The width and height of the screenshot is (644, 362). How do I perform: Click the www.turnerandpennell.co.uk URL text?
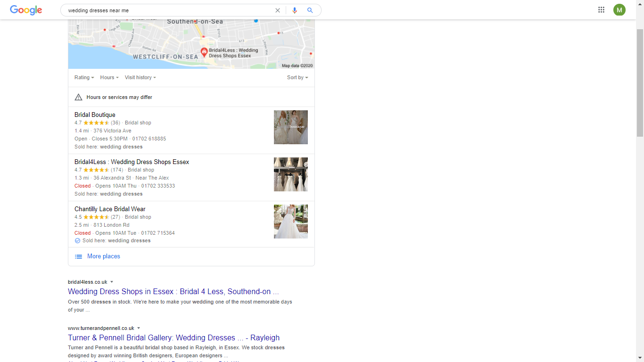101,328
